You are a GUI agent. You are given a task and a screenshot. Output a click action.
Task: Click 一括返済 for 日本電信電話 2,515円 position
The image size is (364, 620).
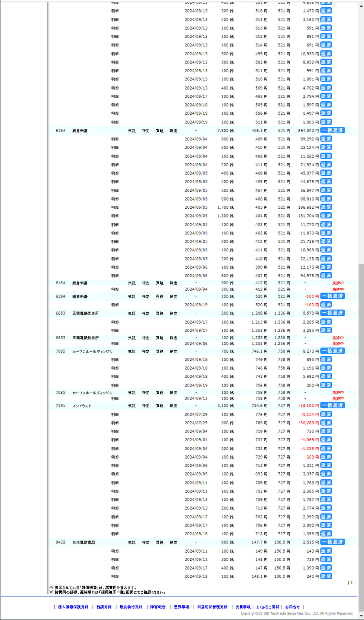333,542
